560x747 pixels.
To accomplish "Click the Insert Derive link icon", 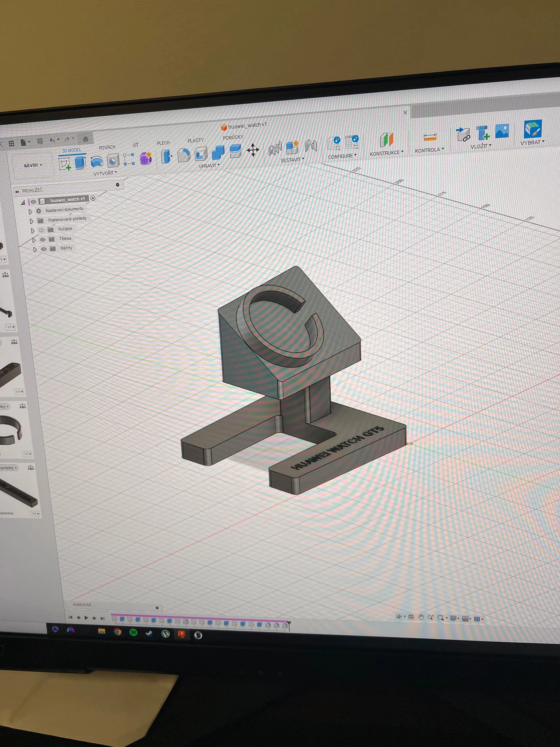I will click(463, 134).
